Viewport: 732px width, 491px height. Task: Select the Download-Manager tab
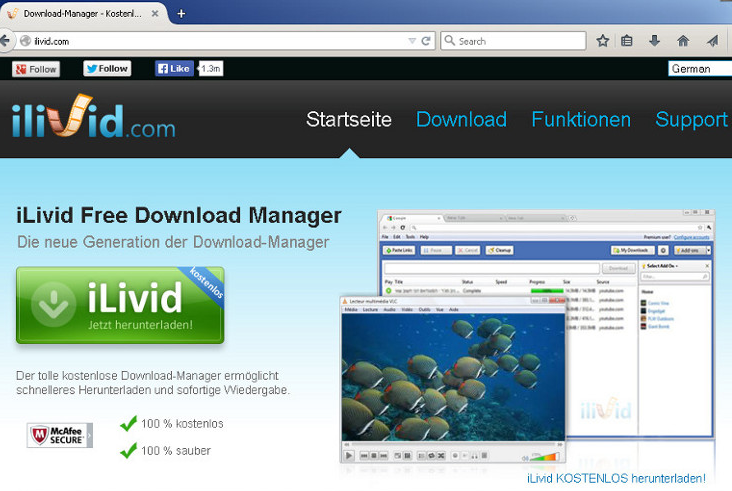[x=82, y=14]
